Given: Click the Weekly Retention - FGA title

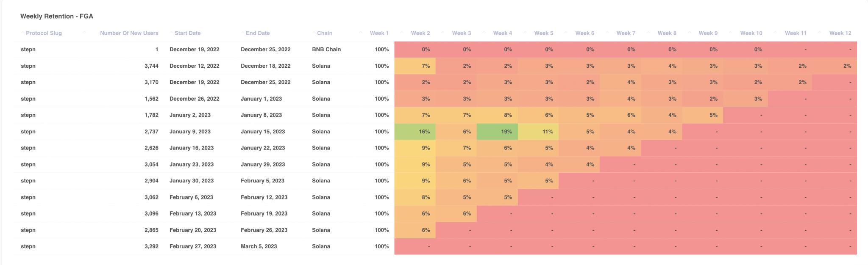Looking at the screenshot, I should point(57,16).
